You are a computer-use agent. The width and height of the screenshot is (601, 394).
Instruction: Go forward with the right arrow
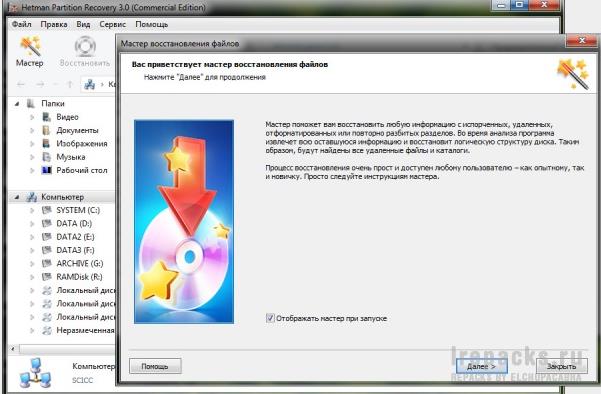40,84
